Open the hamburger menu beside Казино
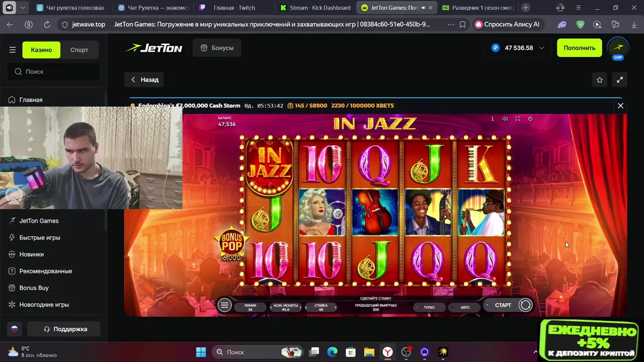This screenshot has width=644, height=362. pyautogui.click(x=13, y=50)
